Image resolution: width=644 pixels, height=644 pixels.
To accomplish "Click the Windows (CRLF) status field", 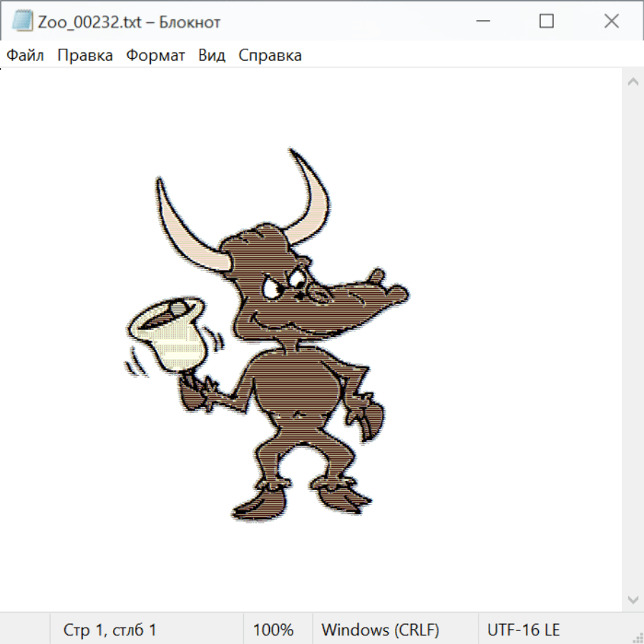I will tap(380, 630).
